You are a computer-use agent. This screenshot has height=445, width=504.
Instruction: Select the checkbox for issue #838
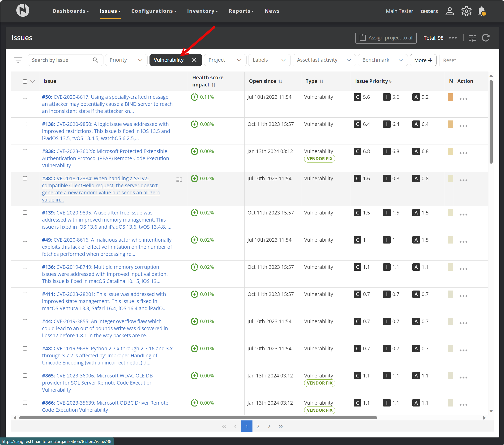(25, 151)
